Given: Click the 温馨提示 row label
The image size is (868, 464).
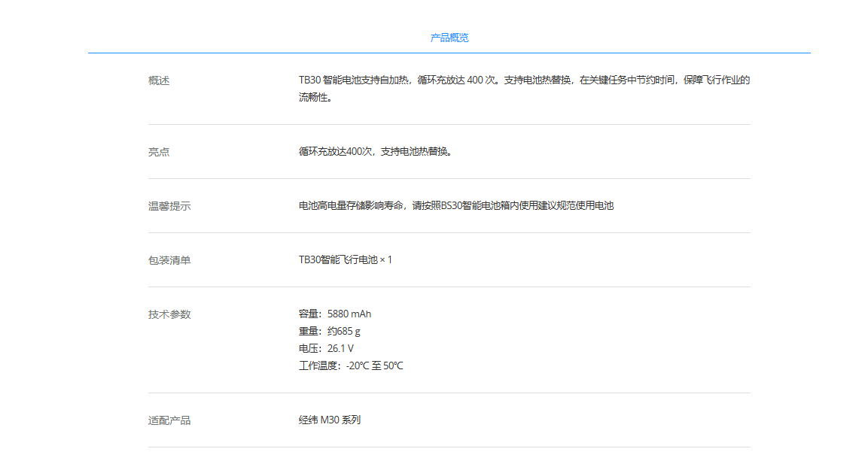Looking at the screenshot, I should click(169, 206).
